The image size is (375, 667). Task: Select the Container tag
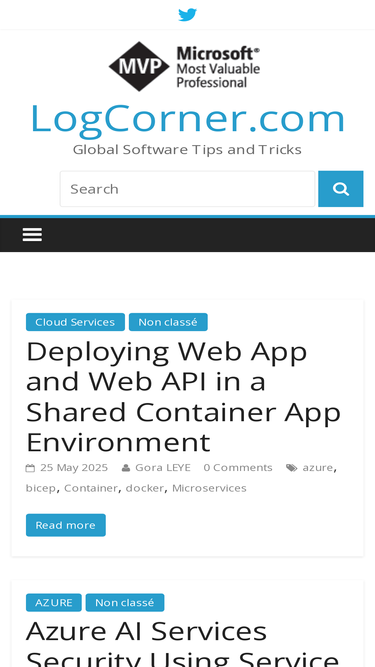pyautogui.click(x=91, y=488)
